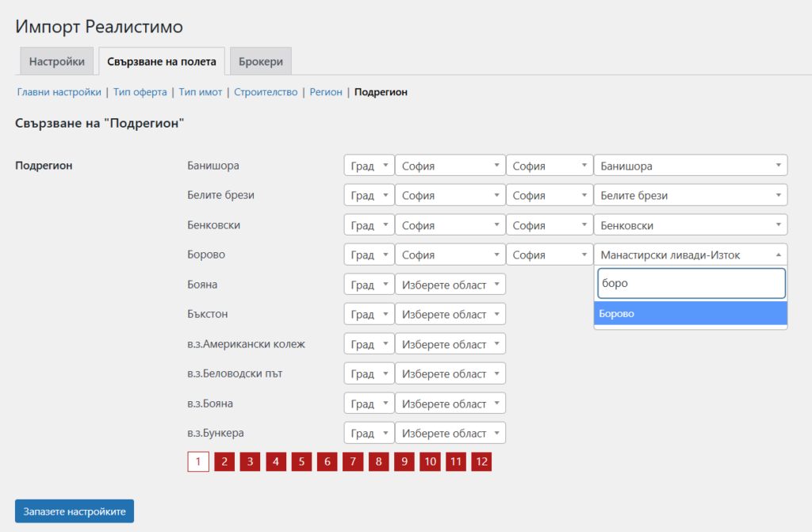Open page 7 of the subregion list

pos(352,461)
